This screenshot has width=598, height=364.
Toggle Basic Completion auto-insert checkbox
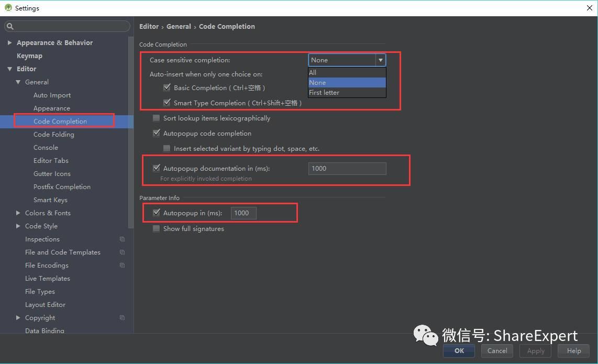(x=167, y=88)
